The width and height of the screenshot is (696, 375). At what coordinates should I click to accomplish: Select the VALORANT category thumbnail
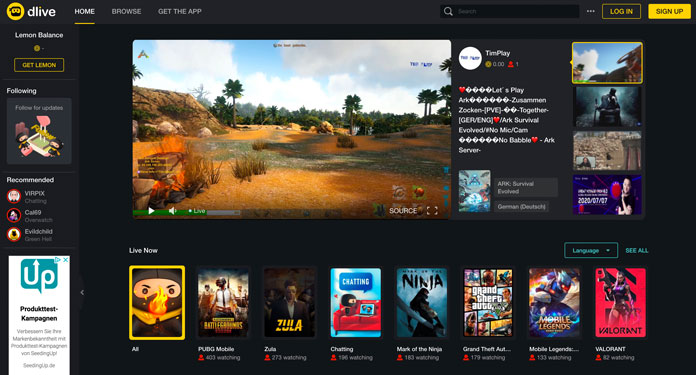tap(620, 303)
